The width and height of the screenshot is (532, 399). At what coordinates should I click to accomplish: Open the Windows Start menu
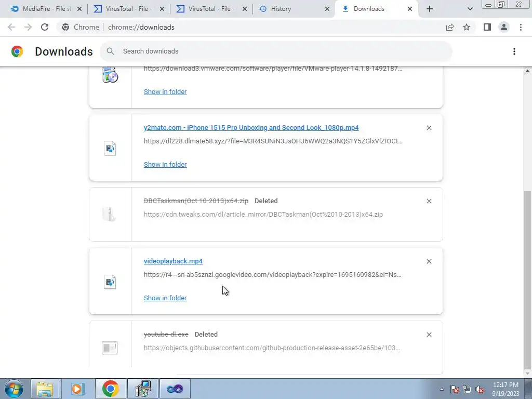click(14, 389)
